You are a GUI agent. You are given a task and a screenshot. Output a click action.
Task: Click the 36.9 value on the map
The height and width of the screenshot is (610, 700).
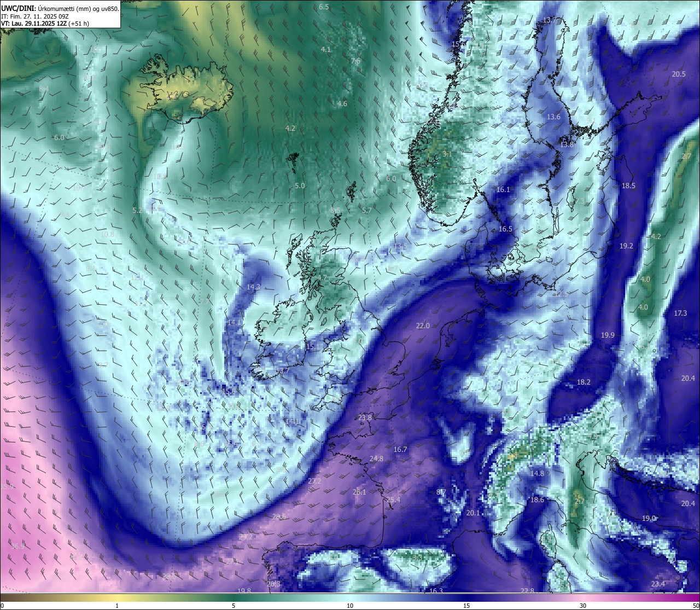(18, 546)
